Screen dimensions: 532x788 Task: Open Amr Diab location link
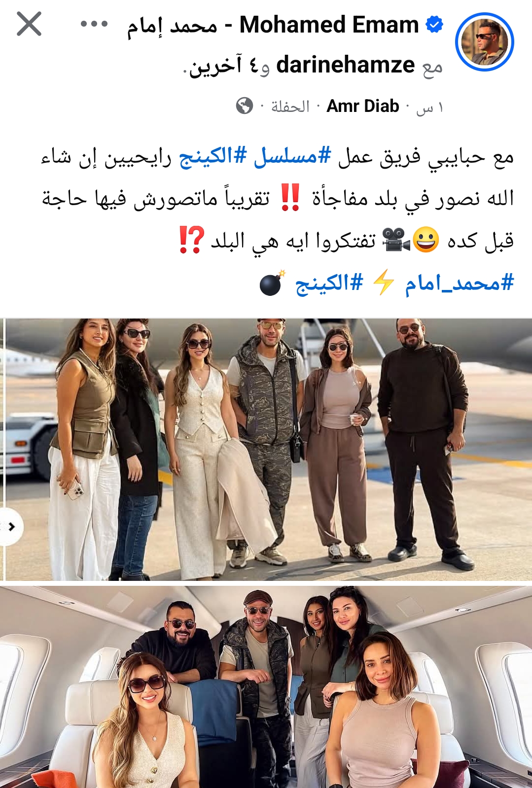coord(363,106)
